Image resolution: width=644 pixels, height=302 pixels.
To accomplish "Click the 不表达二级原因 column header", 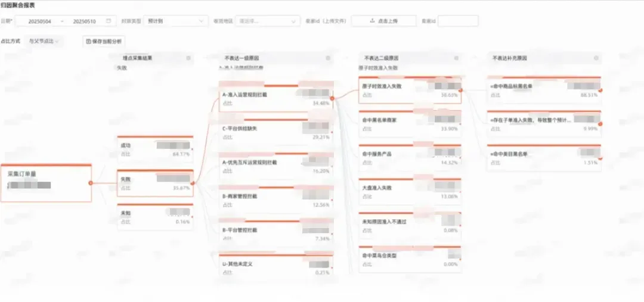I will [410, 58].
